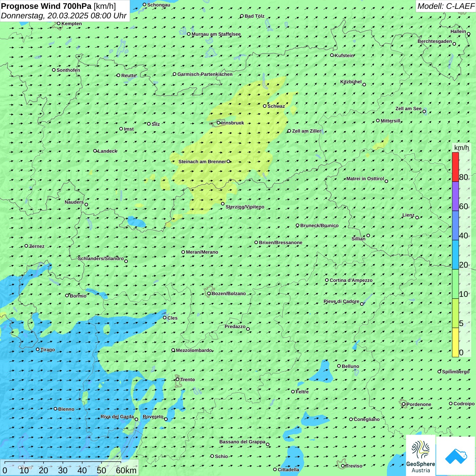The width and height of the screenshot is (476, 476).
Task: Click the red segment of wind legend
Action: click(x=455, y=167)
